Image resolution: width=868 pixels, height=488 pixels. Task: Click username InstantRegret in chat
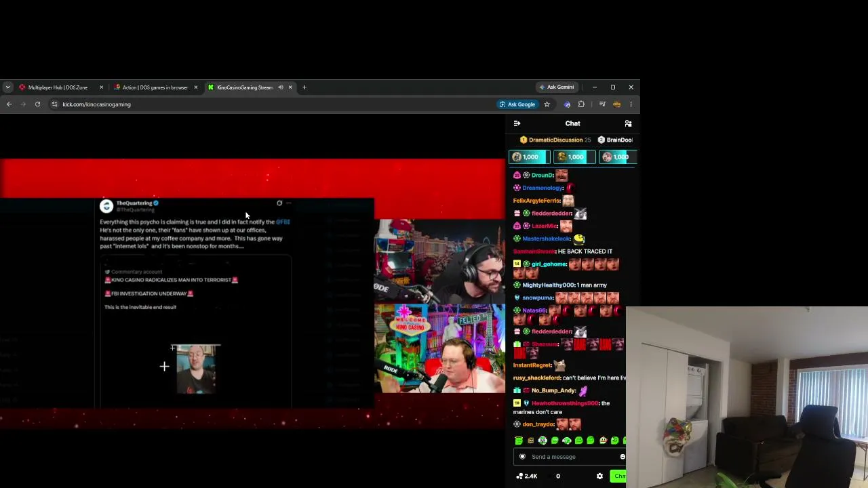click(x=533, y=365)
